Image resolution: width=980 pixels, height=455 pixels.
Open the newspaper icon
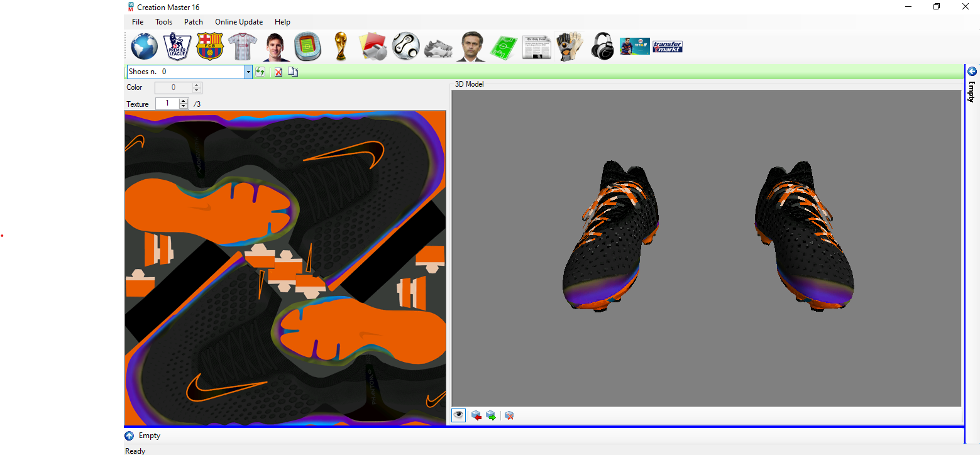[x=537, y=47]
